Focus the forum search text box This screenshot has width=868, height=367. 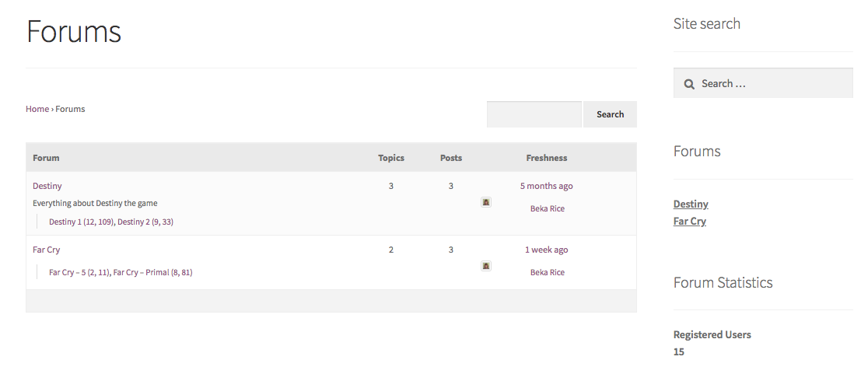click(534, 114)
